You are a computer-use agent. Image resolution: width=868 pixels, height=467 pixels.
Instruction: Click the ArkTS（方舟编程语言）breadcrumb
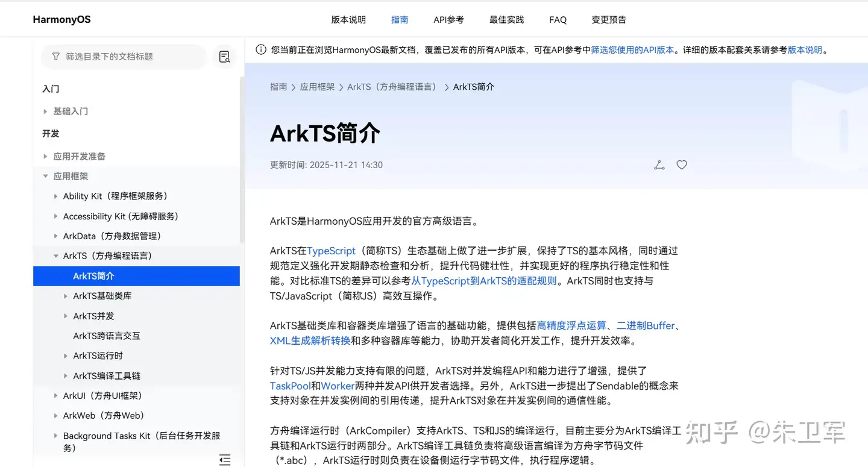[392, 87]
